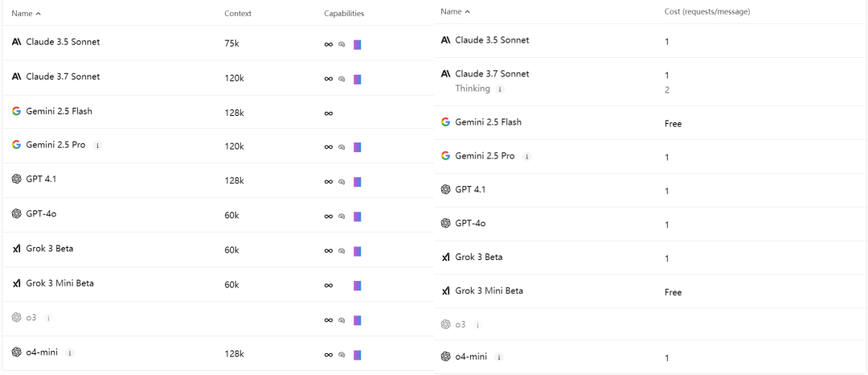The height and width of the screenshot is (375, 868).
Task: Click info icon next to Gemini 2.5 Pro in Context table
Action: click(97, 146)
